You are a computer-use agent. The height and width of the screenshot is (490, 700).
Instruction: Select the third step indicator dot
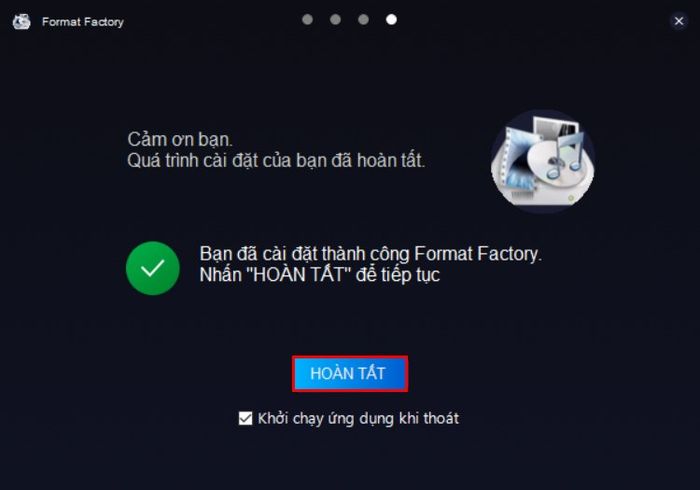tap(363, 19)
